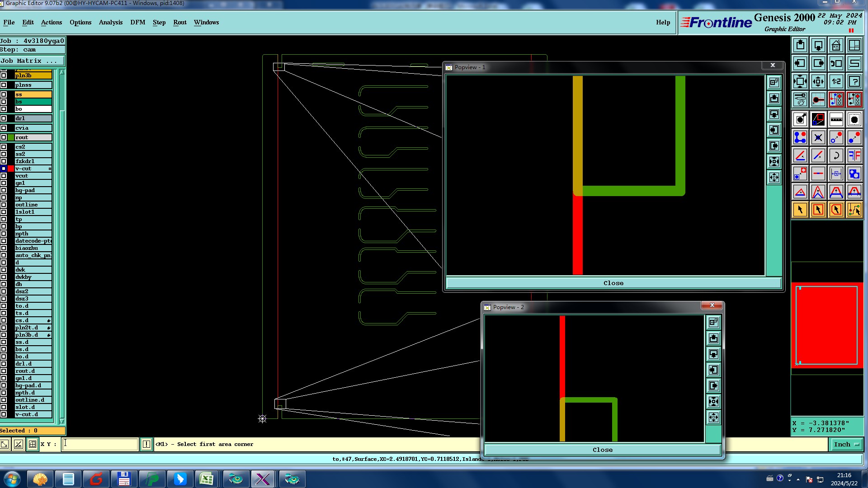Open the Rout menu

click(180, 22)
